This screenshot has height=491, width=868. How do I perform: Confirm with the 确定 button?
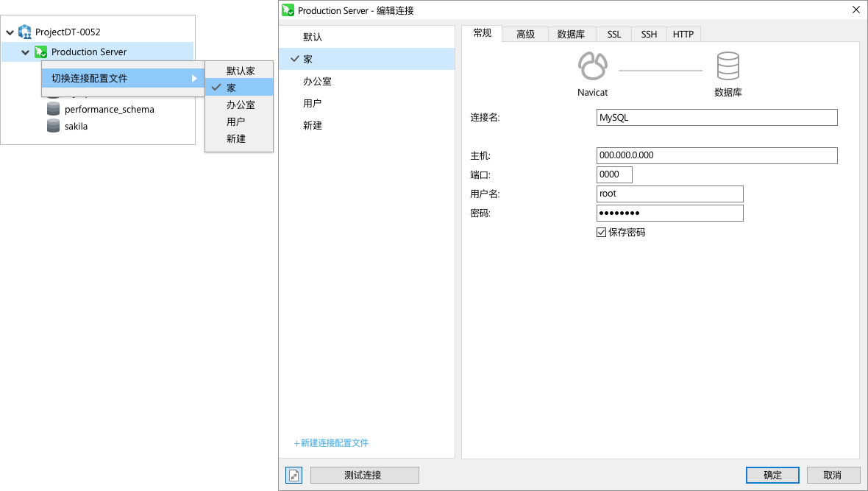point(772,475)
